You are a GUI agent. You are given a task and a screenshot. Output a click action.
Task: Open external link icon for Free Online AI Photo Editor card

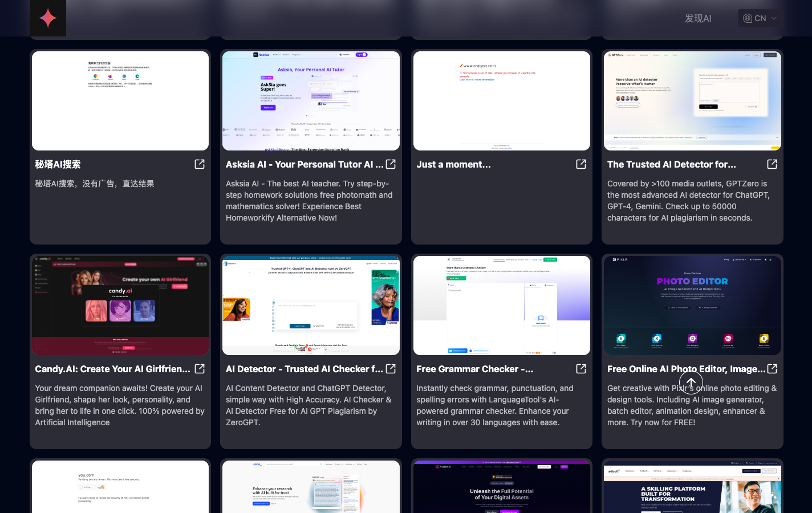pyautogui.click(x=772, y=369)
